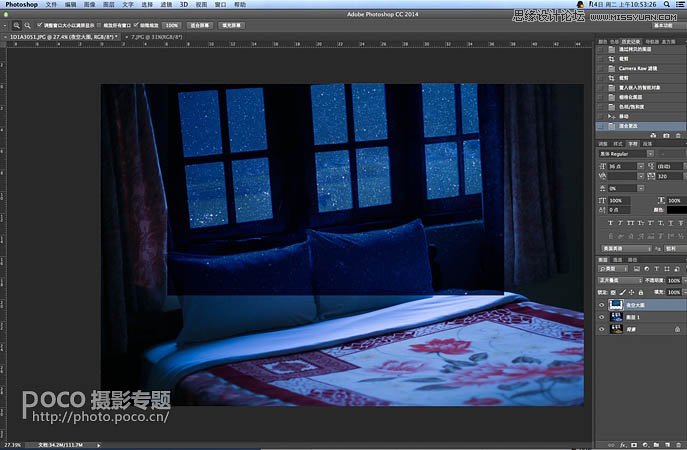Toggle the Scrubby Zoom checkbox
The image size is (687, 450).
(x=136, y=25)
